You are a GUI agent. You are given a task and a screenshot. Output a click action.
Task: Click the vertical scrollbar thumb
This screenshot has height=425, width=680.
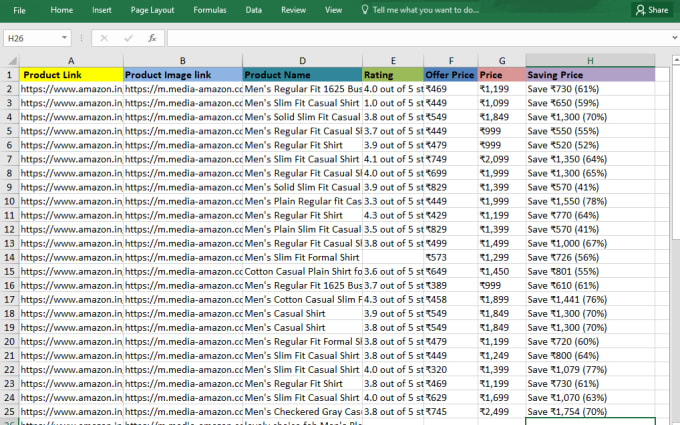[676, 152]
